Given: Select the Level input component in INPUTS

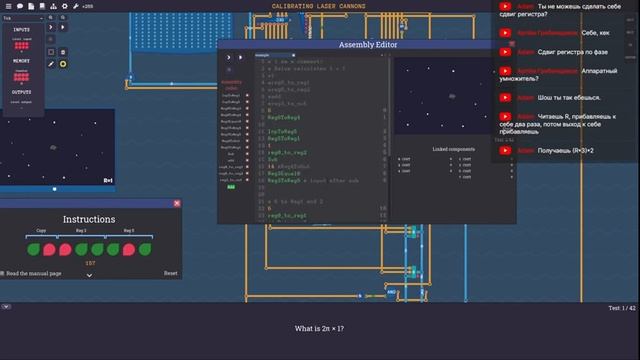Looking at the screenshot, I should point(22,45).
